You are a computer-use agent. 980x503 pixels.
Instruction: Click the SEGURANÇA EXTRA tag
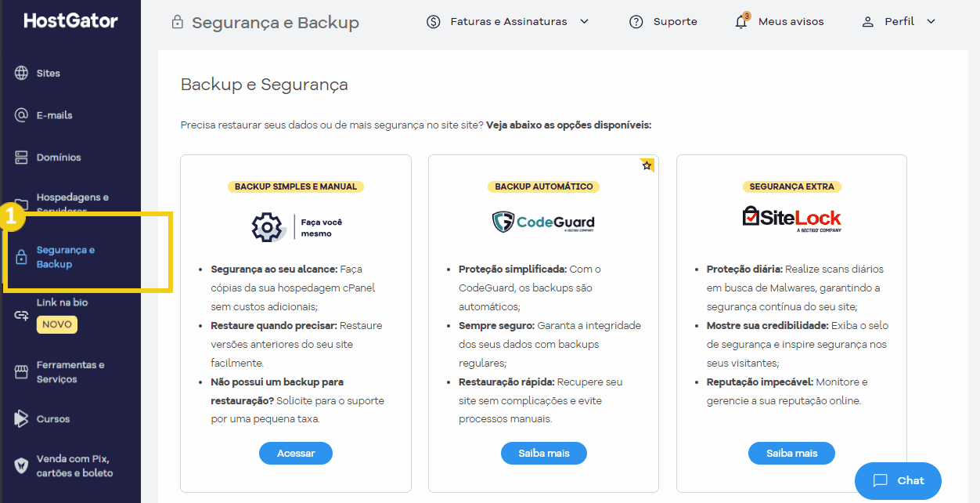tap(792, 186)
